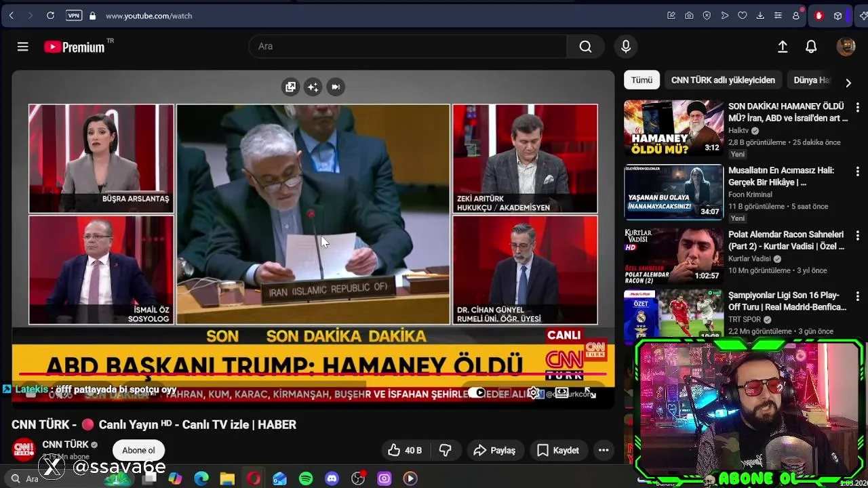Go to YouTube Premium home logo

(x=75, y=47)
